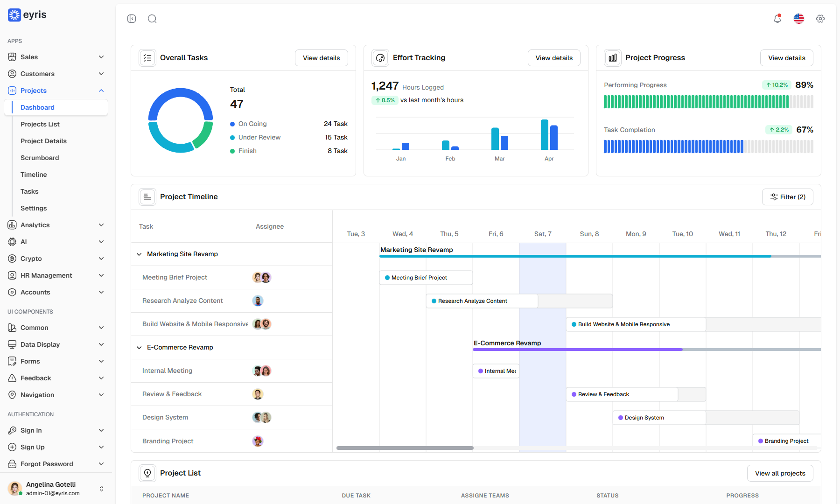
Task: View details for Overall Tasks
Action: point(322,58)
